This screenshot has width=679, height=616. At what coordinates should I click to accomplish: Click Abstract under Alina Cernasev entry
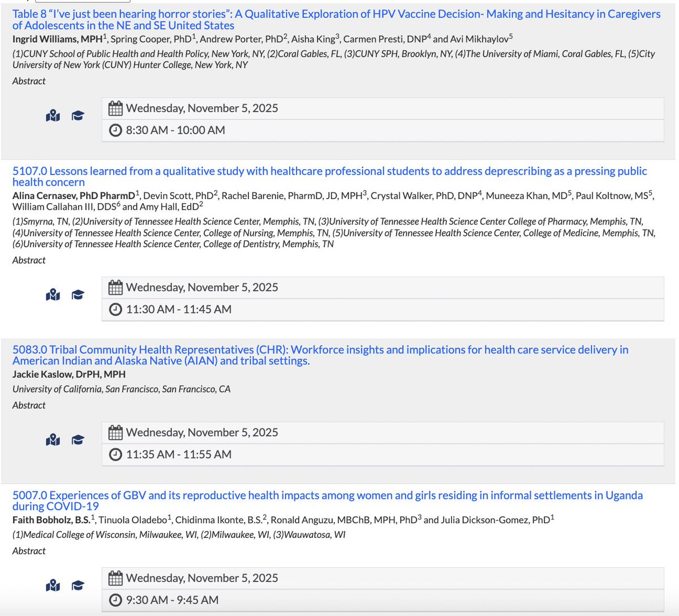click(x=29, y=260)
